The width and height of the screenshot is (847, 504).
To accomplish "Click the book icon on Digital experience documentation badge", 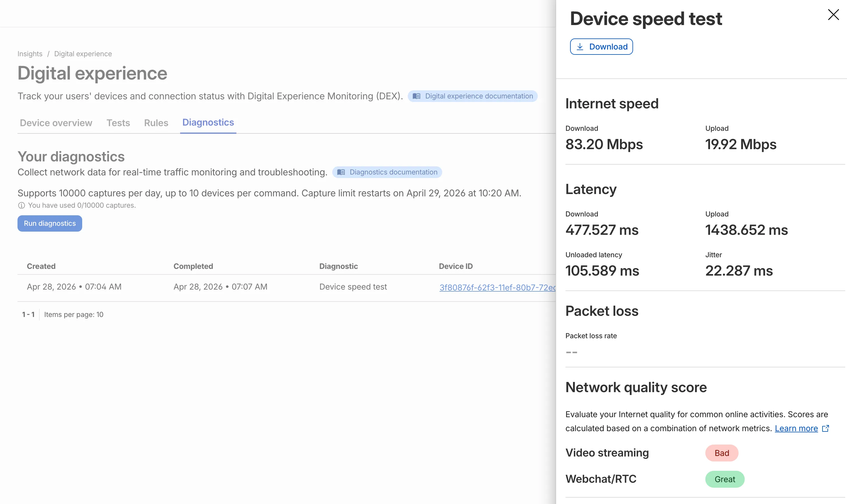I will (417, 96).
